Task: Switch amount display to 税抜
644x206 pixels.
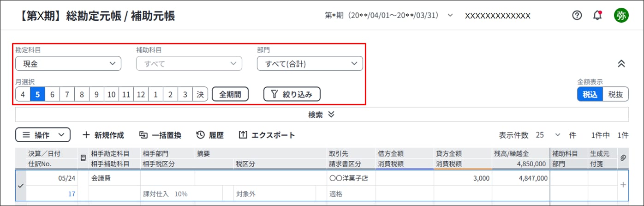Action: pos(616,94)
